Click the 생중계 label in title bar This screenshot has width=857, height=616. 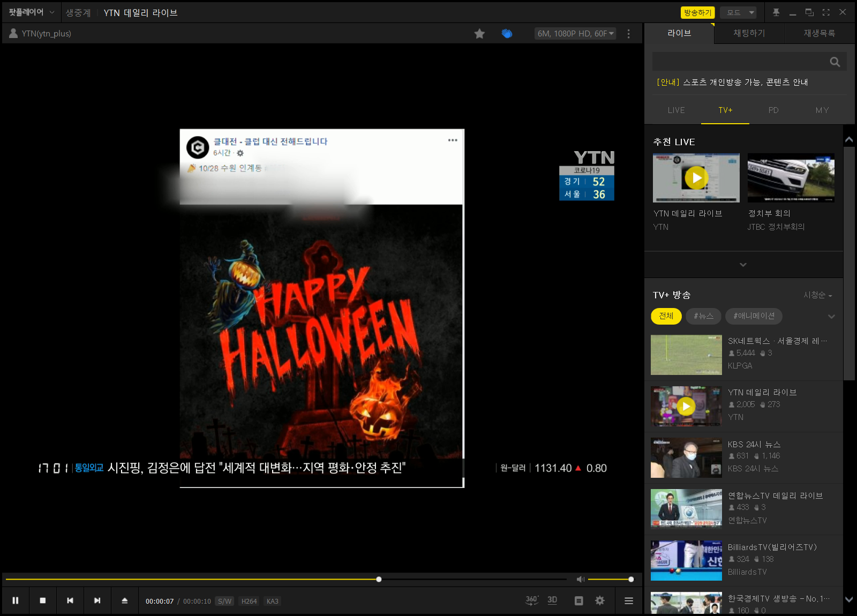78,13
